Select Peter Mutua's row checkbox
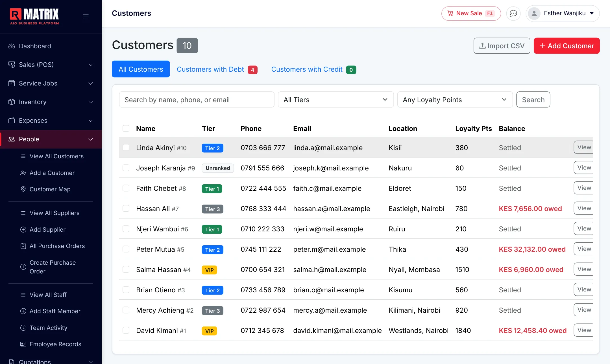This screenshot has height=364, width=610. (126, 249)
